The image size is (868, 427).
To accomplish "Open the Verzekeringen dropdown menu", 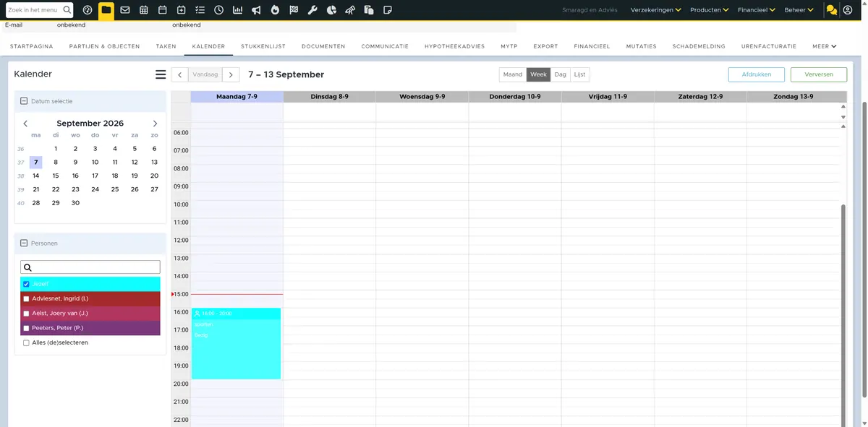I will tap(657, 10).
